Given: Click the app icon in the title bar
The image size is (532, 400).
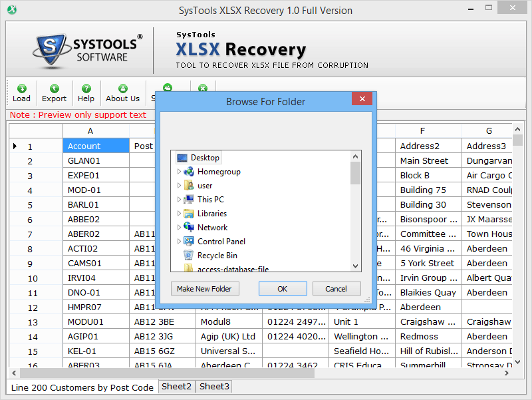Looking at the screenshot, I should click(x=11, y=10).
